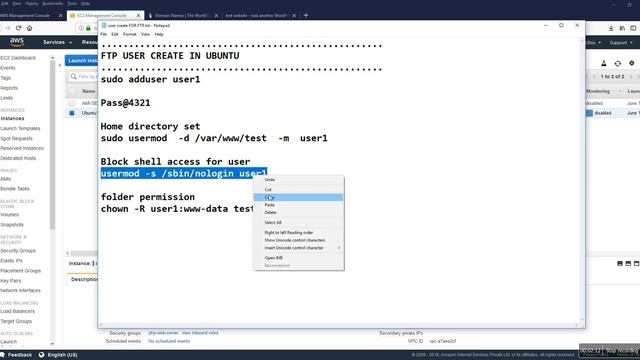Click the AWS logo in the console header
Viewport: 640px width, 360px height.
[17, 42]
